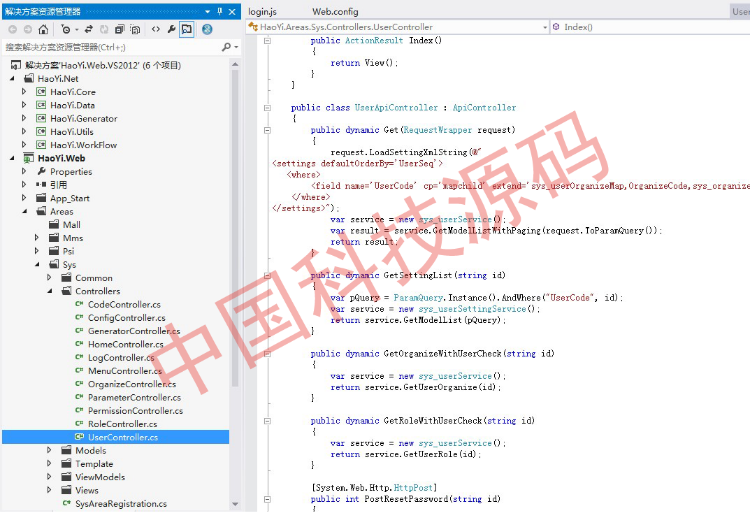Click the folder icon of the Mall folder

coord(54,224)
